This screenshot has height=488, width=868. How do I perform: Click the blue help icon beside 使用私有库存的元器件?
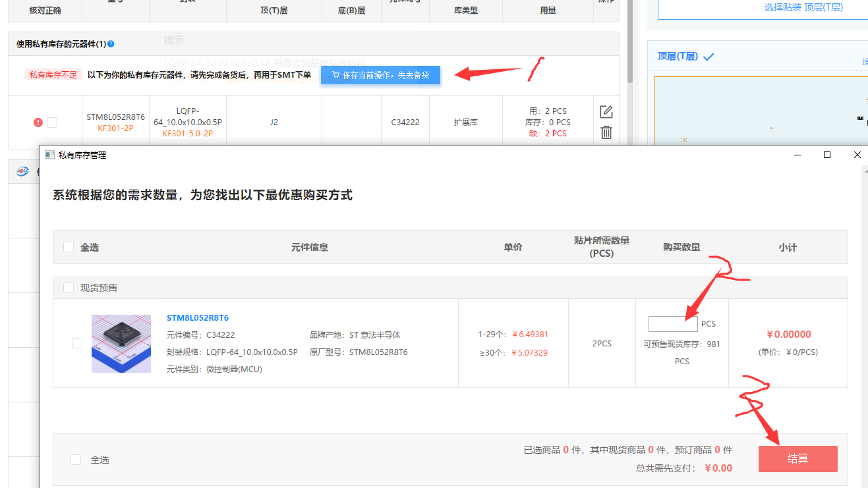[111, 44]
